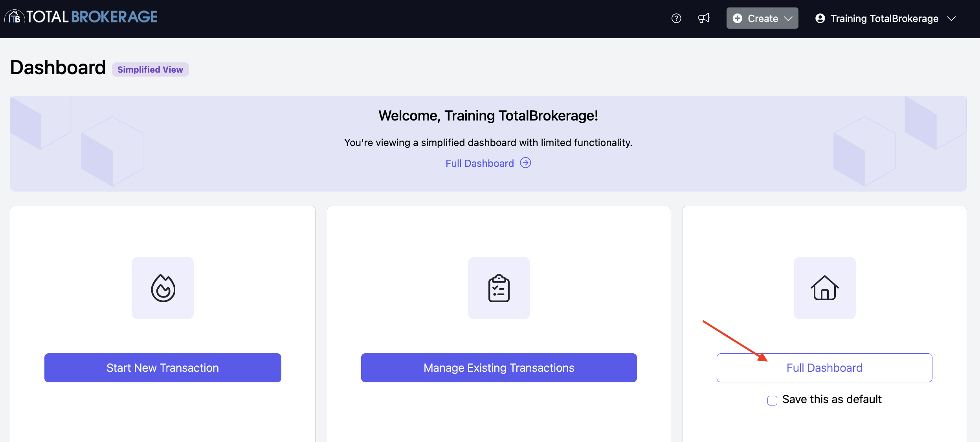
Task: Click the clipboard checklist icon tile
Action: point(499,288)
